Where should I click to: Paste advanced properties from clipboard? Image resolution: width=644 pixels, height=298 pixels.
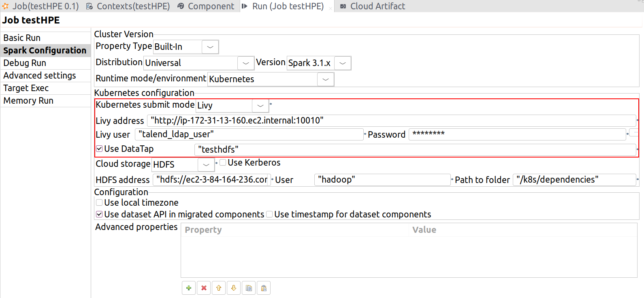(x=264, y=288)
